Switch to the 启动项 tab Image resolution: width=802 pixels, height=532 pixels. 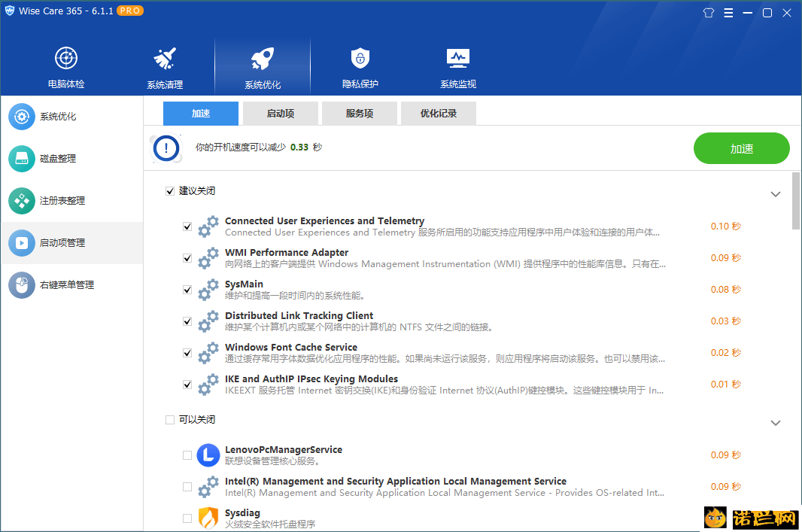[x=281, y=114]
